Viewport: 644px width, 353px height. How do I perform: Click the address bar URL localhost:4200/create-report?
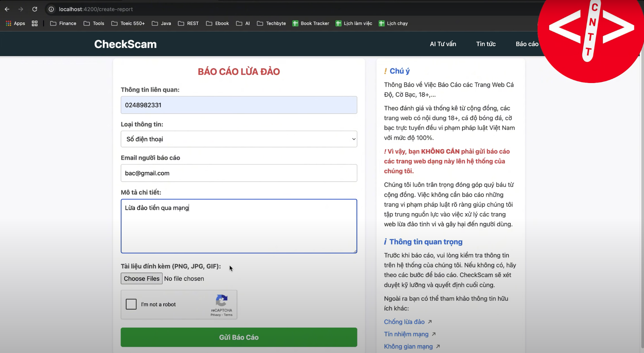tap(96, 9)
